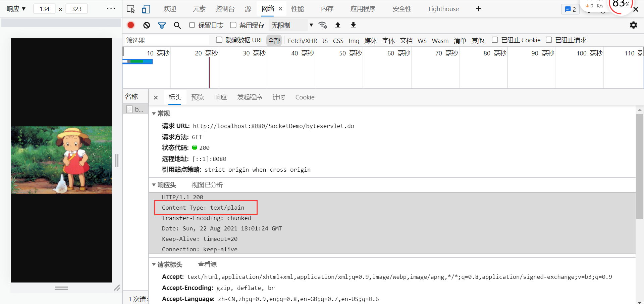
Task: Filter requests by 字体 Font
Action: click(388, 40)
